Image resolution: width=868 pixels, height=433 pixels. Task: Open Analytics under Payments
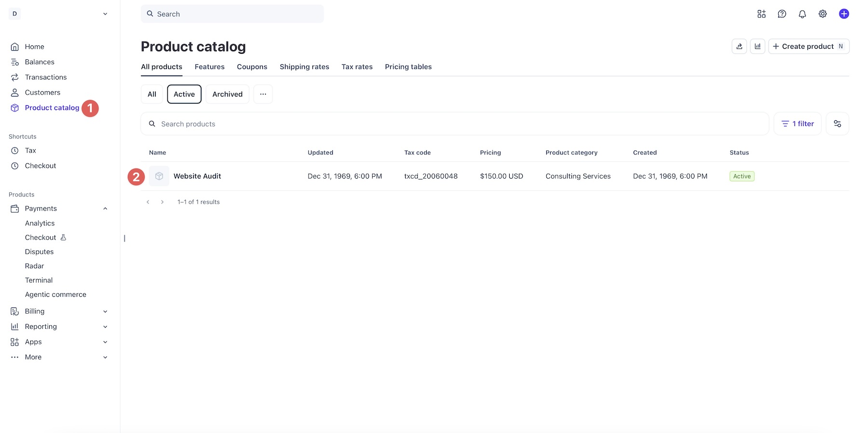click(40, 223)
